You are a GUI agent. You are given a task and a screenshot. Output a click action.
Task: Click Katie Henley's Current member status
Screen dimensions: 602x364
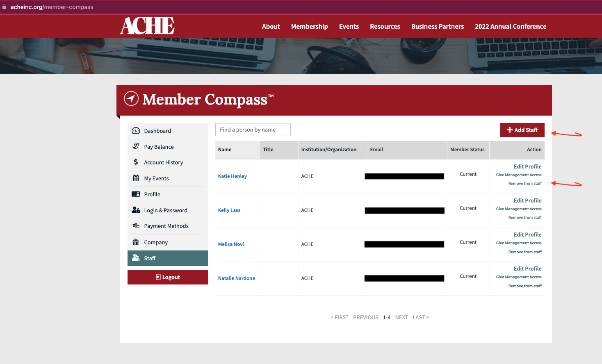468,174
